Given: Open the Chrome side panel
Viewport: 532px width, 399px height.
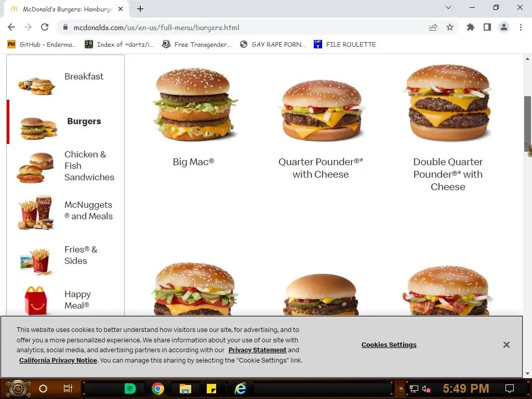Looking at the screenshot, I should (487, 27).
